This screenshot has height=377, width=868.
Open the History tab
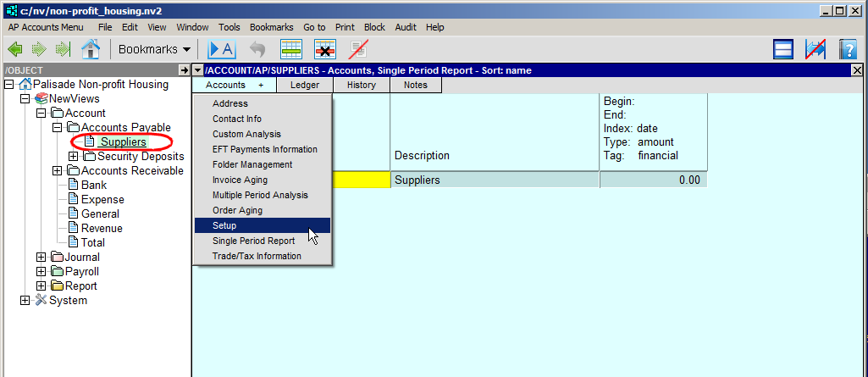pos(361,85)
